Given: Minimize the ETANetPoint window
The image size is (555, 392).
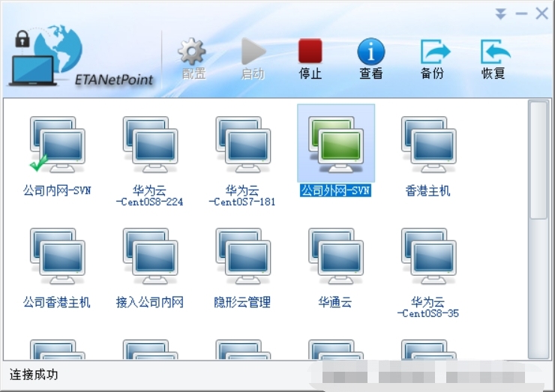Looking at the screenshot, I should tap(521, 14).
